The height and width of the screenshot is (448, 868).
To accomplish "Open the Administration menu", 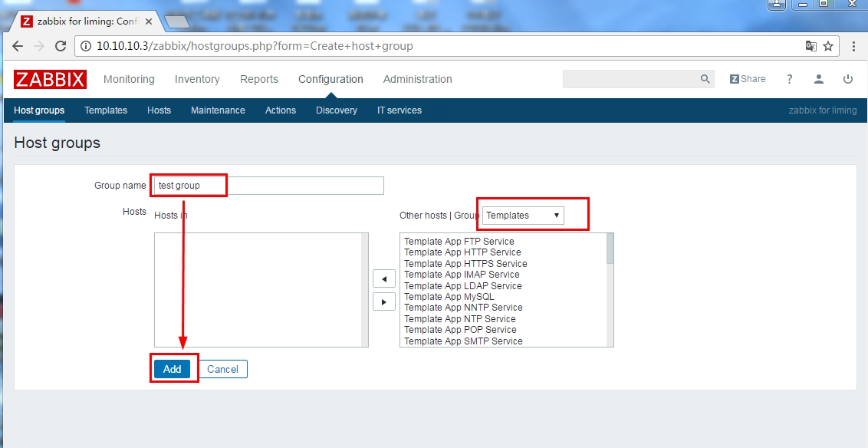I will 417,79.
